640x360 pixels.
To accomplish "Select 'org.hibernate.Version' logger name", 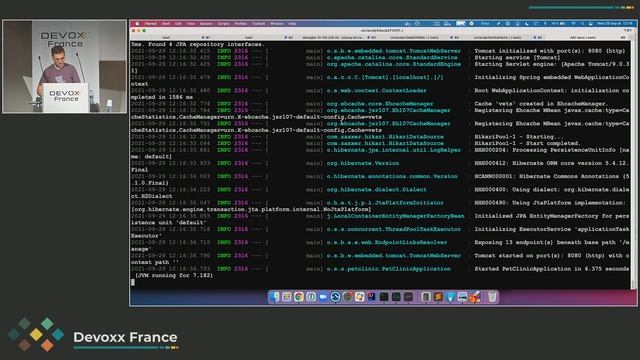I will 363,163.
